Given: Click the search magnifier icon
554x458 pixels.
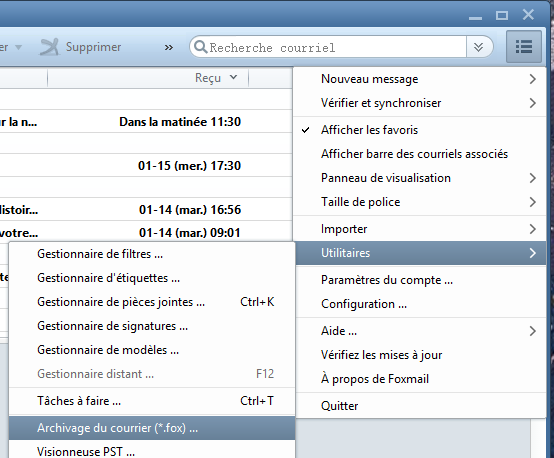Looking at the screenshot, I should 201,47.
